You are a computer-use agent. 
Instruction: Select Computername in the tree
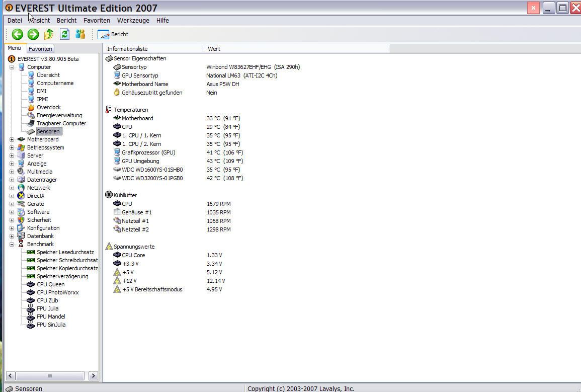pos(55,84)
